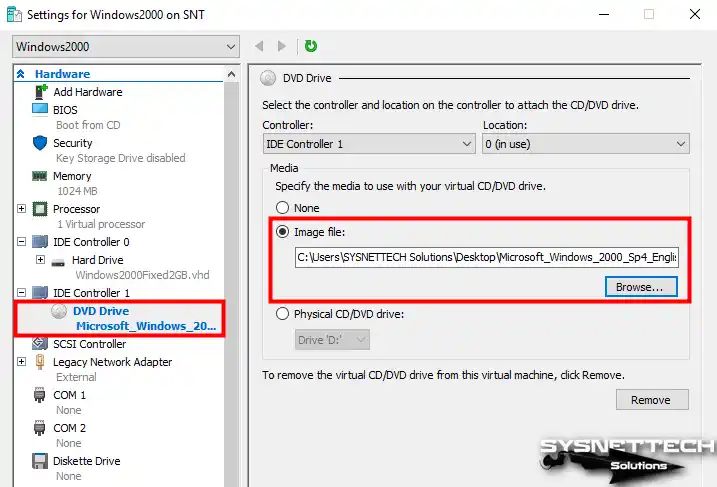Select the Image file radio button
This screenshot has width=717, height=487.
(x=283, y=232)
